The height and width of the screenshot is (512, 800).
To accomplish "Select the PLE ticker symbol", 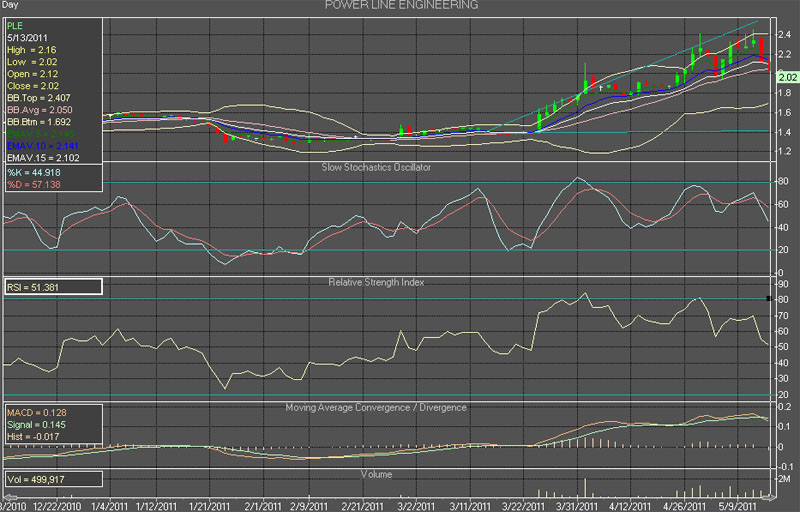I will [15, 25].
